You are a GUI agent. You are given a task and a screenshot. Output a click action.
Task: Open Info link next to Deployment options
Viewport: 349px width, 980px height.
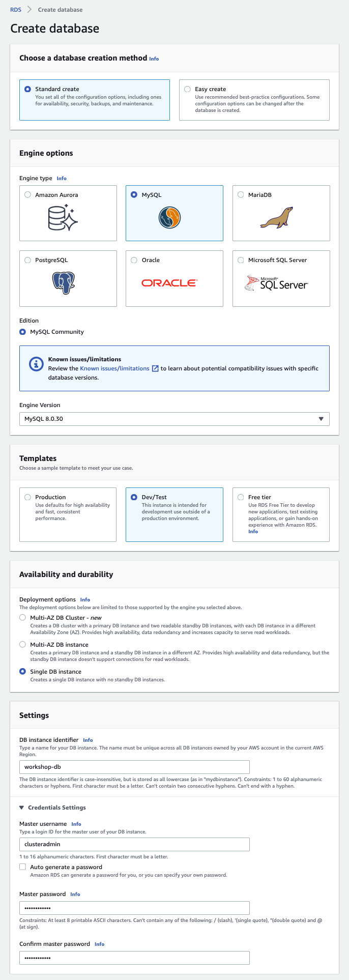pos(85,600)
